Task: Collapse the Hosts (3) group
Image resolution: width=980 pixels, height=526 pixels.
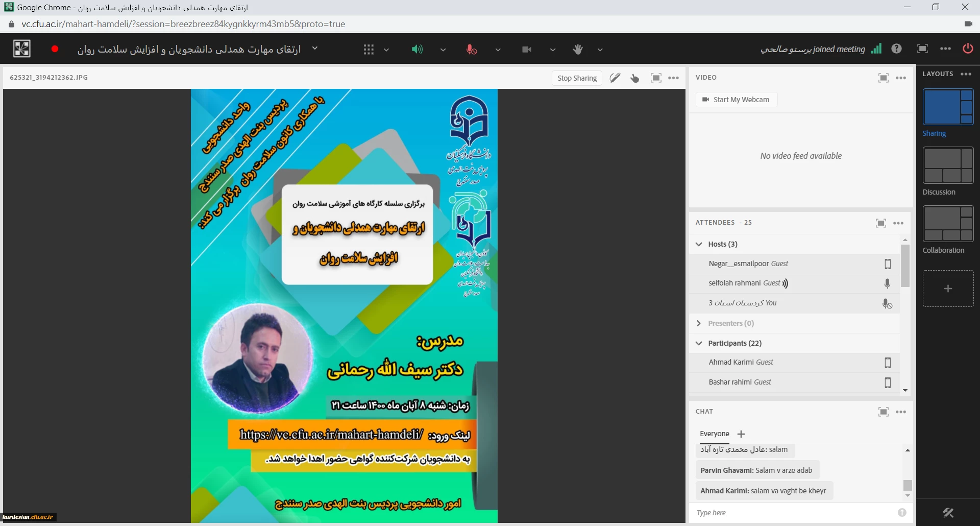Action: point(699,244)
